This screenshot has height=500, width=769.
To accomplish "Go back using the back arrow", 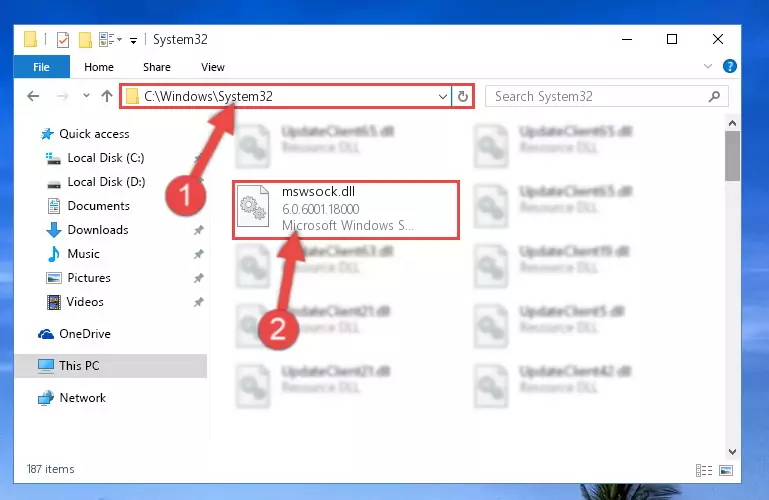I will tap(33, 96).
